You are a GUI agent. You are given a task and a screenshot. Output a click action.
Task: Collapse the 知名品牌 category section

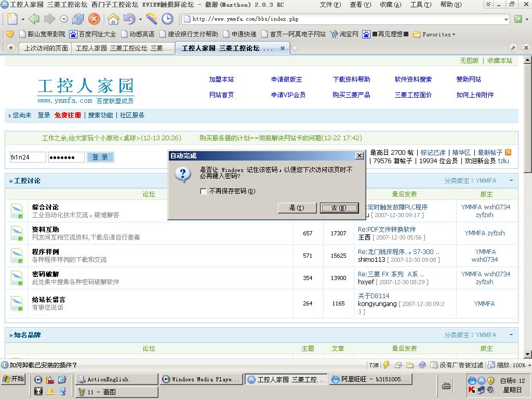pos(511,335)
